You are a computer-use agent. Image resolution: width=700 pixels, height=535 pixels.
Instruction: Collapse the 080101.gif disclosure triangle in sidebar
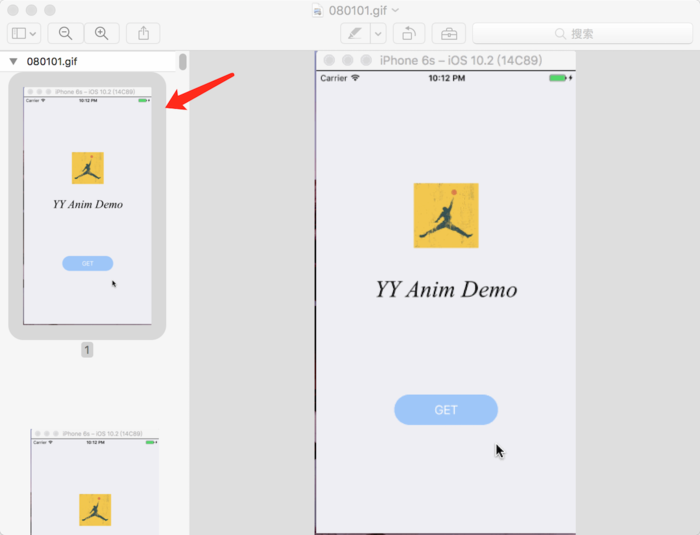13,61
